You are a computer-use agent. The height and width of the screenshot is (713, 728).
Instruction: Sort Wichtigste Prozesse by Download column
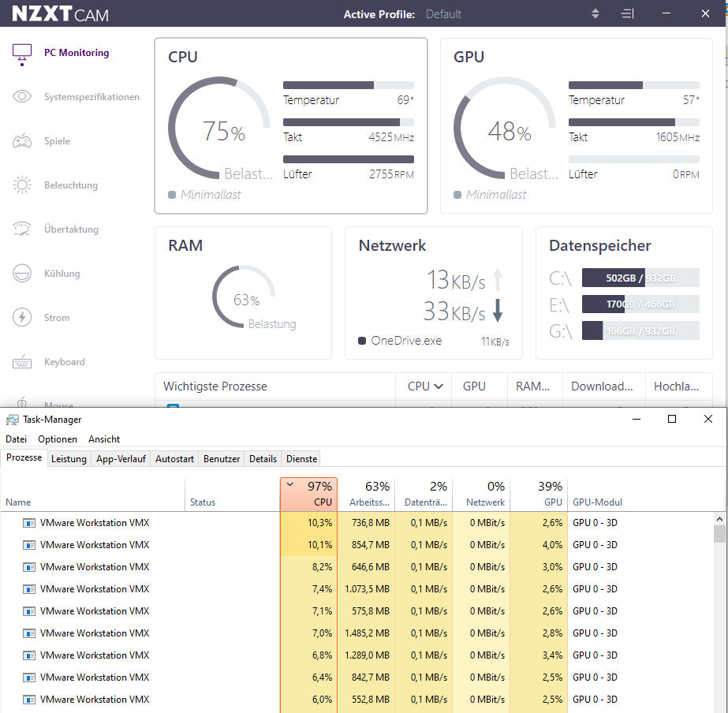click(602, 386)
